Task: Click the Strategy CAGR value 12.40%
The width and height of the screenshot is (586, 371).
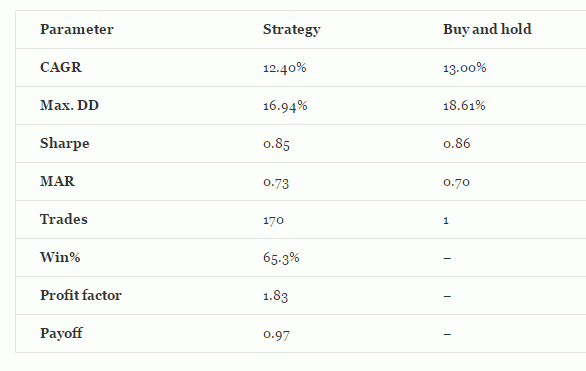Action: pos(285,68)
